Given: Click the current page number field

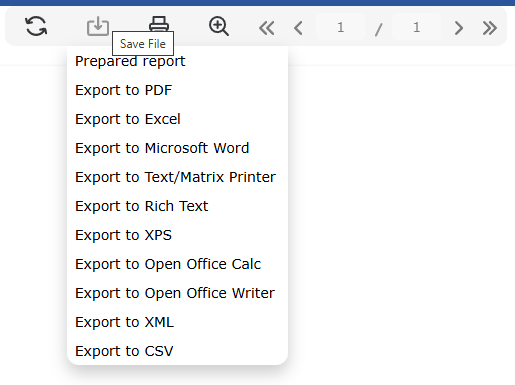Looking at the screenshot, I should click(x=340, y=27).
